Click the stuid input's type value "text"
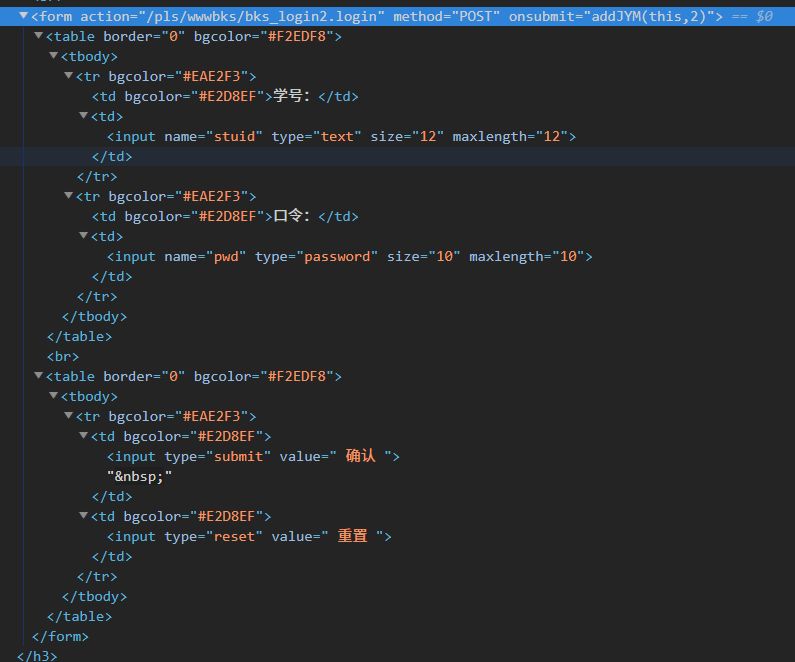This screenshot has height=662, width=795. click(x=337, y=136)
